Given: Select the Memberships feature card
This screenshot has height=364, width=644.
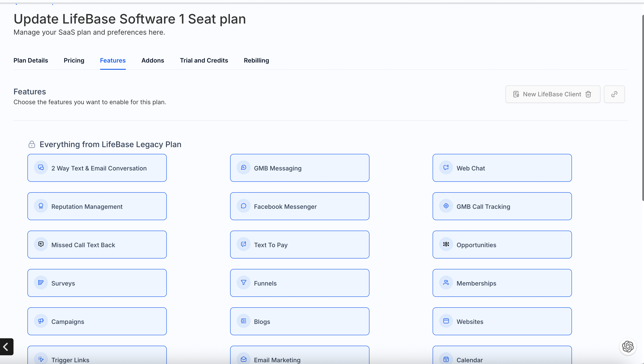Looking at the screenshot, I should [502, 283].
